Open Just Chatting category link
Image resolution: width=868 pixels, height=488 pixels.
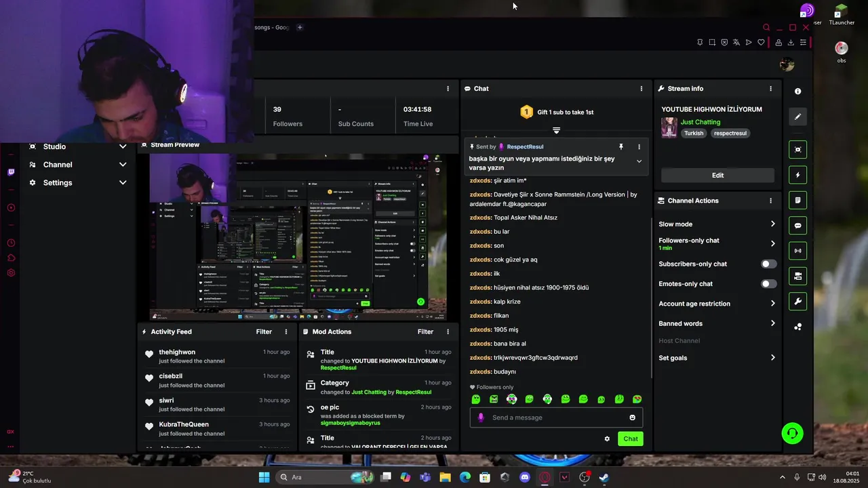701,123
